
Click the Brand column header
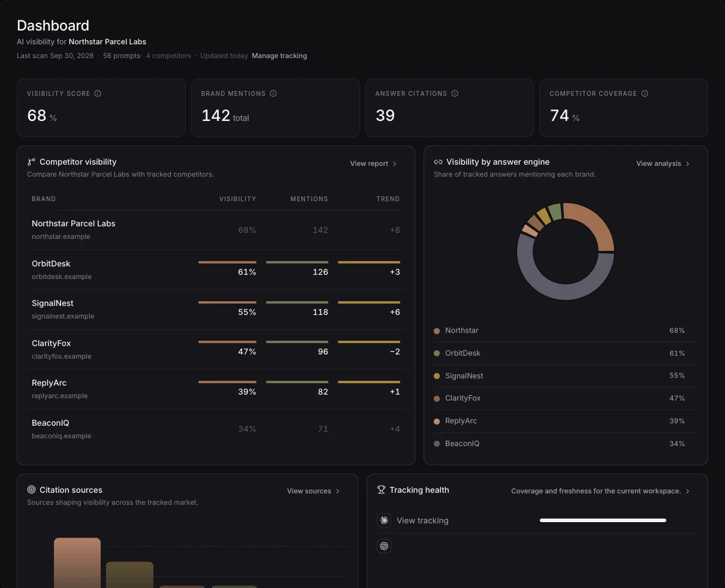point(44,199)
